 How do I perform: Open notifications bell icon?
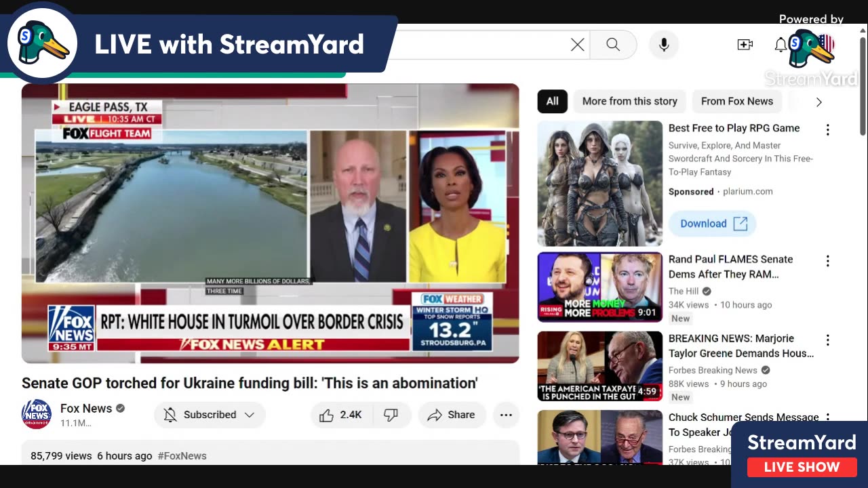point(781,45)
